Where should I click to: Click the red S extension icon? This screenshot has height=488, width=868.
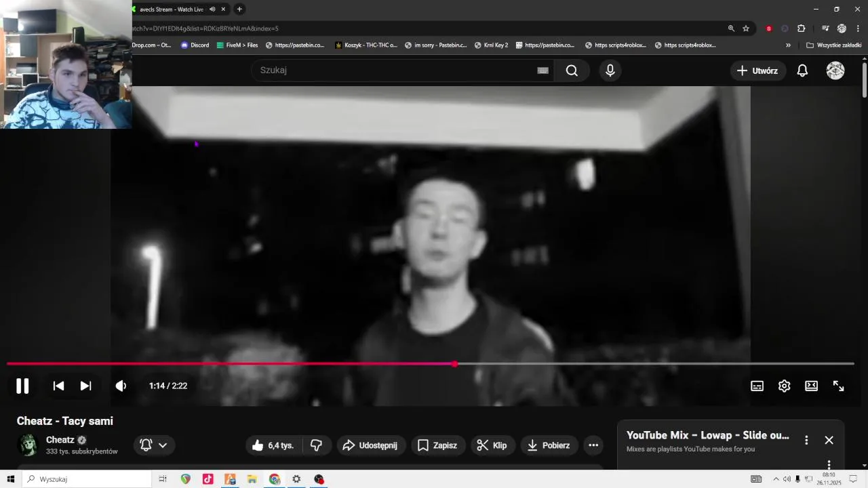point(768,28)
